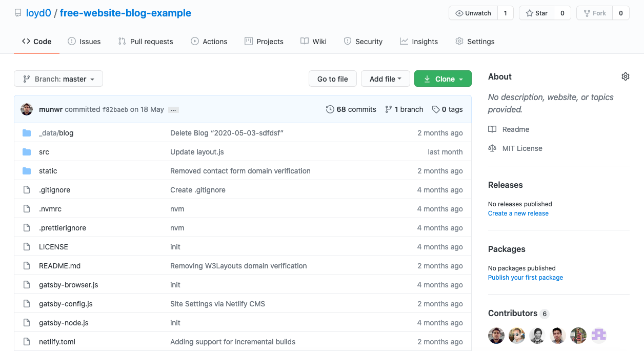View the 0 tags link
The height and width of the screenshot is (351, 644).
[x=447, y=109]
